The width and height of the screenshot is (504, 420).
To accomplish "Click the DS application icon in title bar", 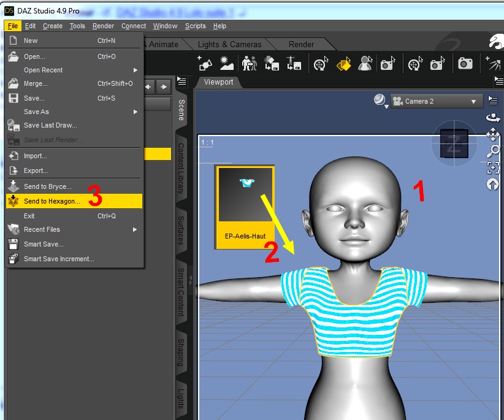I will [x=9, y=10].
